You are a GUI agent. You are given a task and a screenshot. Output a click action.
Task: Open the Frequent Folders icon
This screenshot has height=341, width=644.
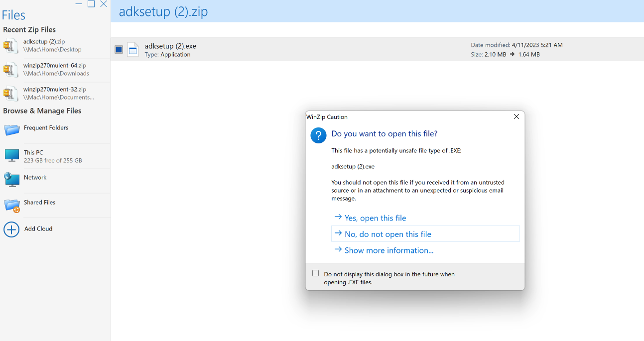coord(11,130)
